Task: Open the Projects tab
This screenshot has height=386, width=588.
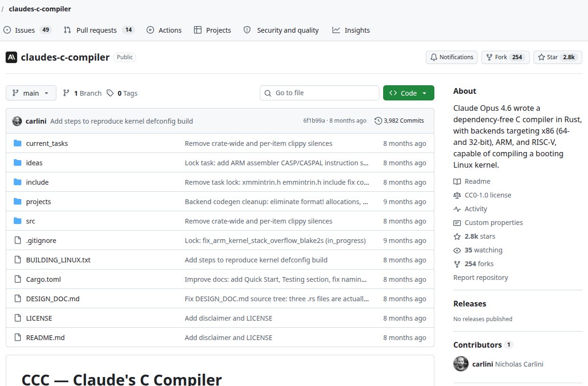Action: click(x=212, y=30)
